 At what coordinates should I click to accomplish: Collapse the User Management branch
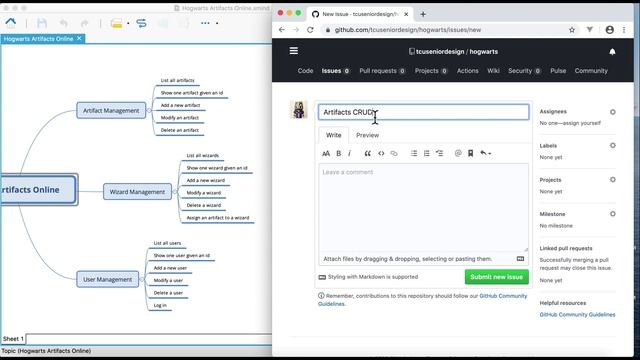click(142, 280)
